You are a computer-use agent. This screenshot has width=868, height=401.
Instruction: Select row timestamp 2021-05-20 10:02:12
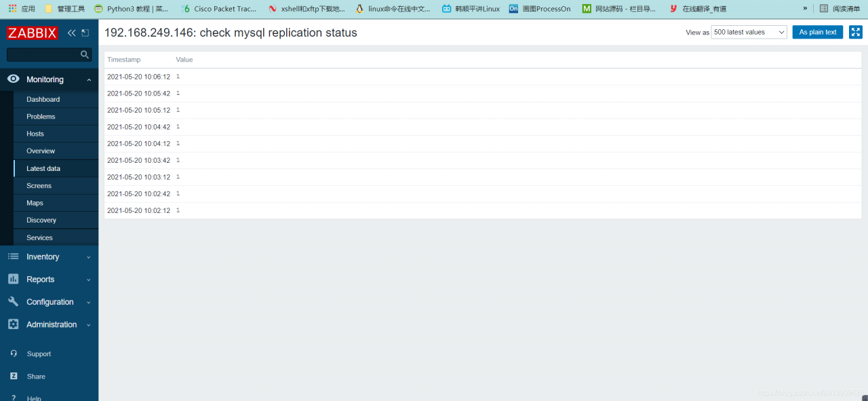tap(138, 210)
